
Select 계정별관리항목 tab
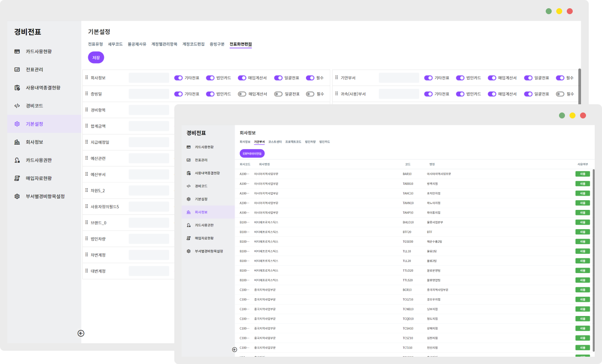pos(164,44)
